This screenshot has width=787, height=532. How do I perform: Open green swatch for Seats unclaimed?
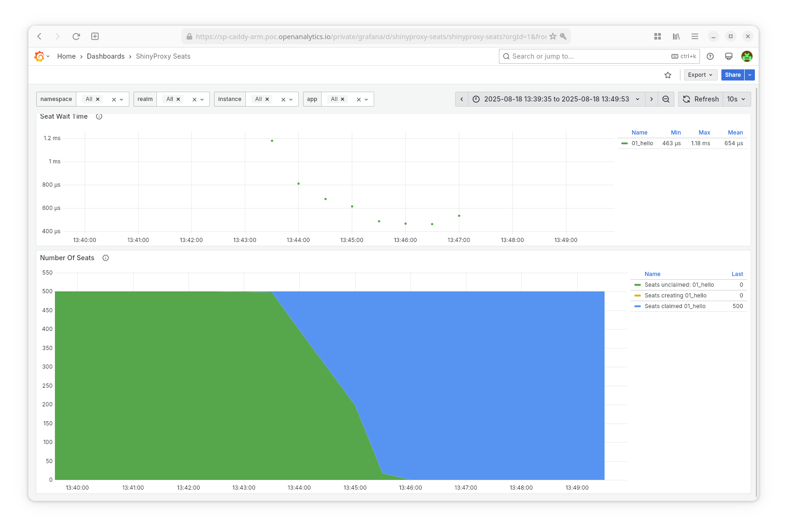(638, 285)
